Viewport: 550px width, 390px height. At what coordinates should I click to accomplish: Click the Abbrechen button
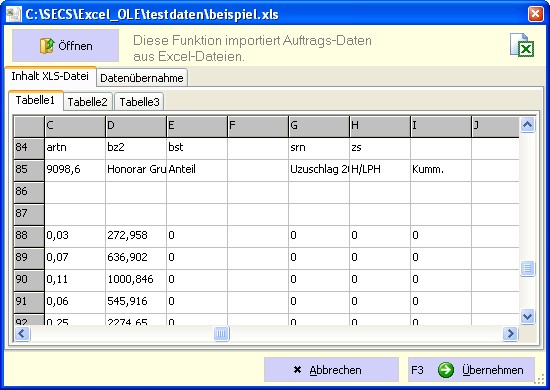pos(331,370)
